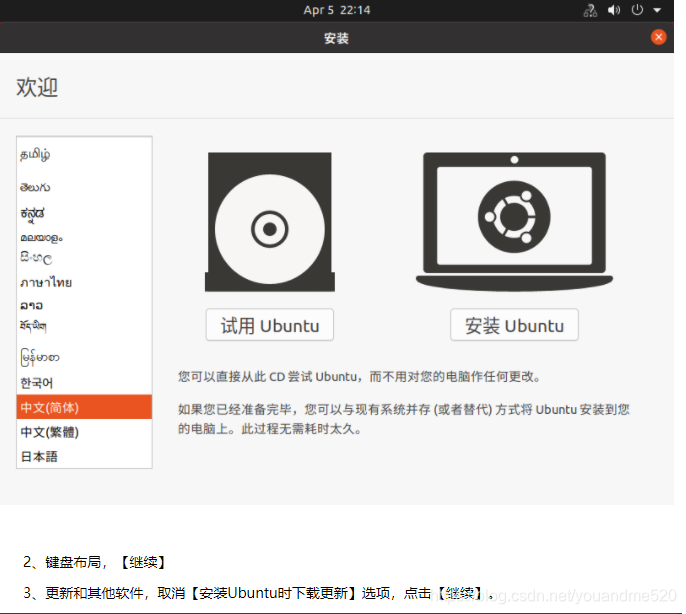Click the volume speaker icon

coord(614,10)
